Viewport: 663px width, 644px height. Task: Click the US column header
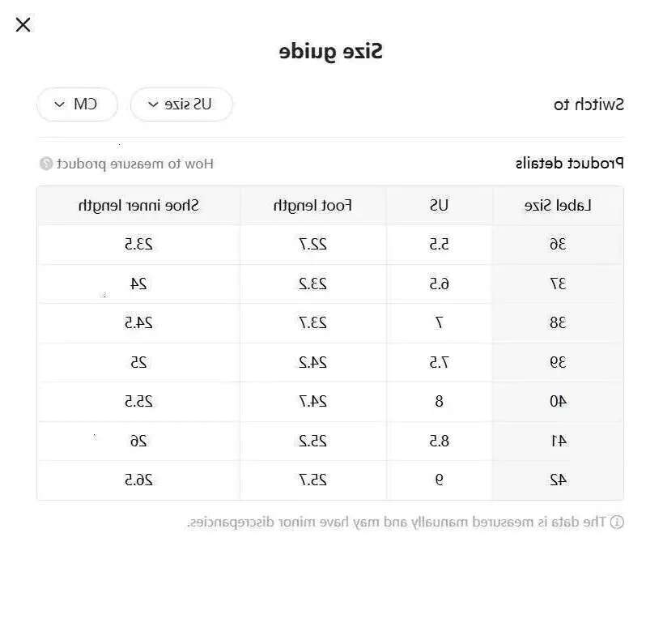[439, 206]
